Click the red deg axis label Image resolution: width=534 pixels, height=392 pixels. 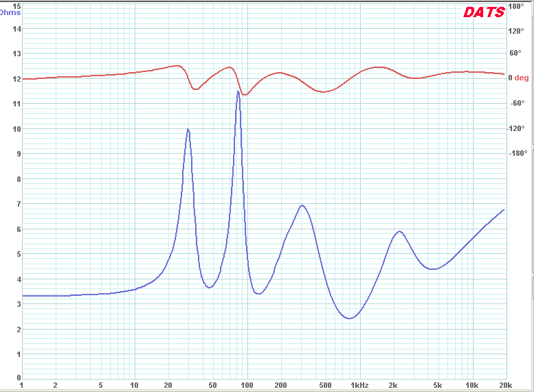522,78
